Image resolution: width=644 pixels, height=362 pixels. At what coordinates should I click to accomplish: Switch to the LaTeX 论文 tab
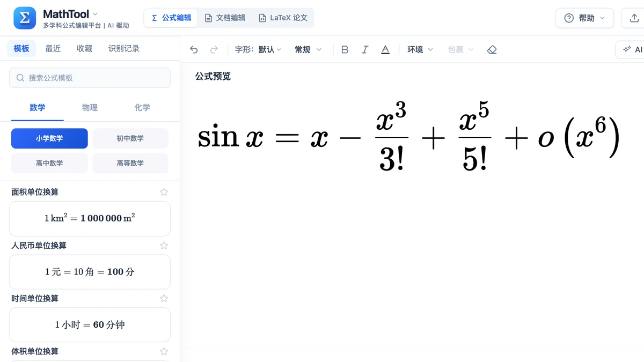[x=283, y=18]
